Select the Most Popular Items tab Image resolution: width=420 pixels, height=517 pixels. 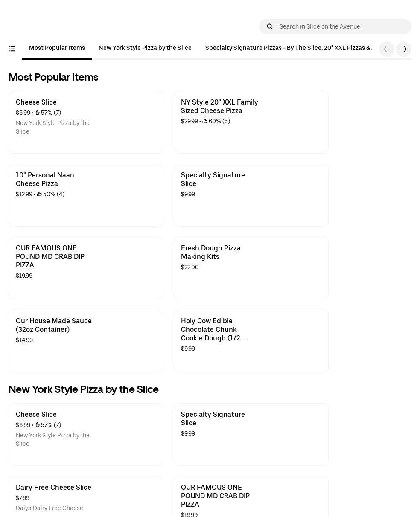point(57,48)
